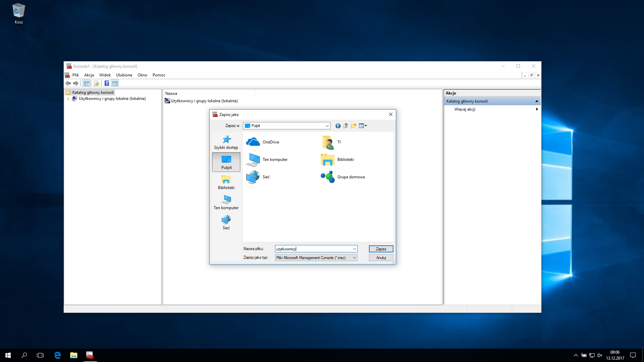Expand Użytkownicy i grupy lokalne tree node
The height and width of the screenshot is (362, 644).
(x=68, y=99)
